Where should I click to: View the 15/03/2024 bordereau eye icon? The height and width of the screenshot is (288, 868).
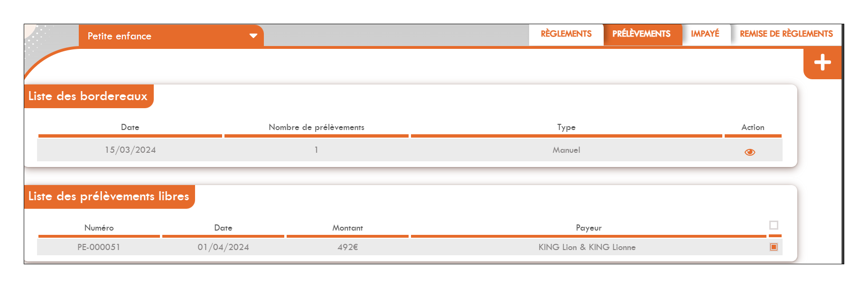pos(749,152)
